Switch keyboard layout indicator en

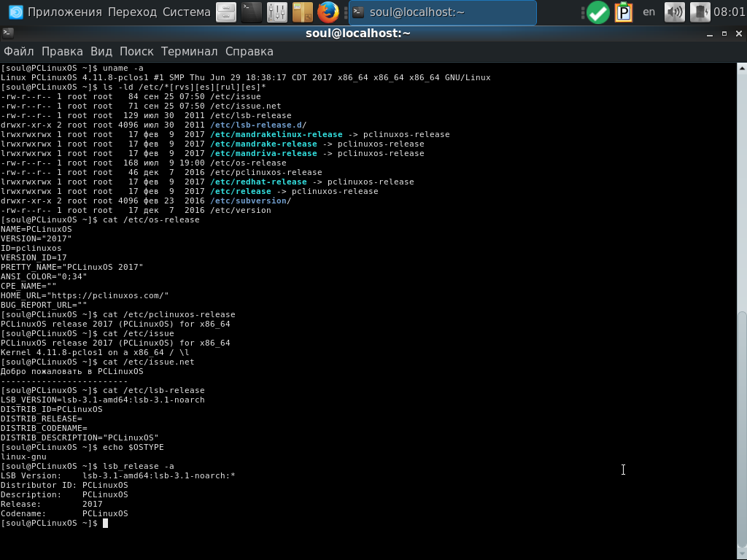649,12
